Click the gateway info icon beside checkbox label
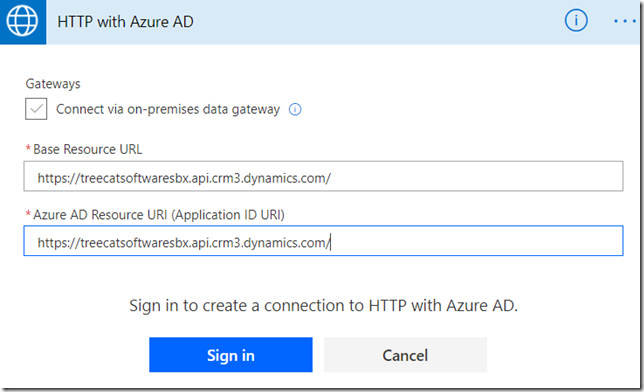Screen dimensions: 644x392 pos(295,109)
